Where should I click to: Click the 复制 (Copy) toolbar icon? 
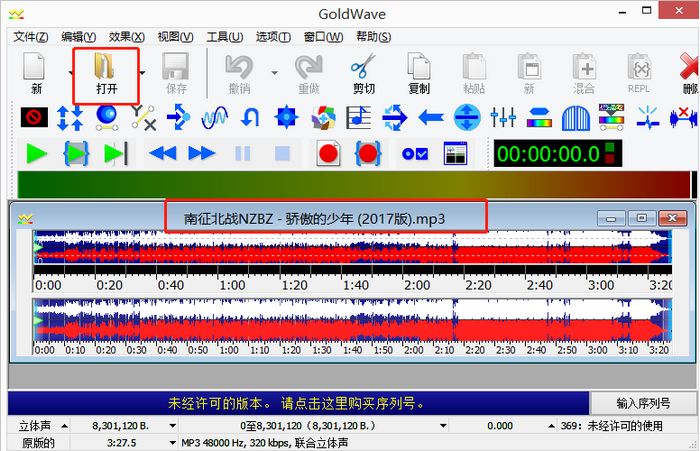pos(419,73)
